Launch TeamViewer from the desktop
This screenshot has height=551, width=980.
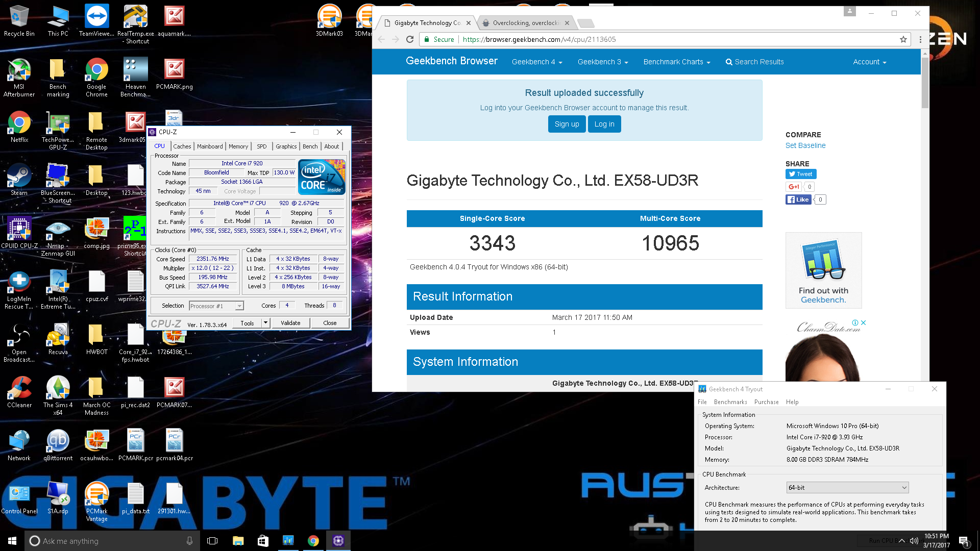point(96,21)
